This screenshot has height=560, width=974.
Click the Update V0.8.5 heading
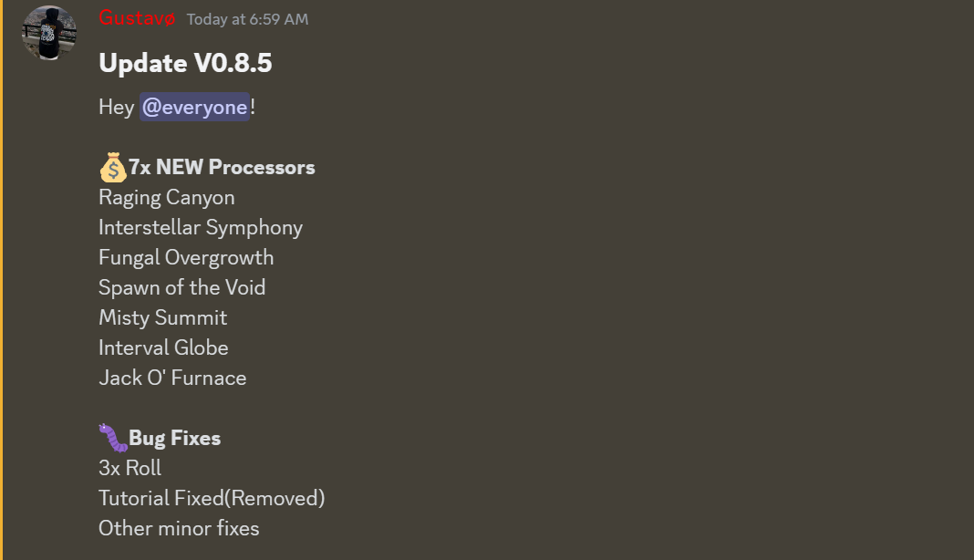pyautogui.click(x=185, y=63)
